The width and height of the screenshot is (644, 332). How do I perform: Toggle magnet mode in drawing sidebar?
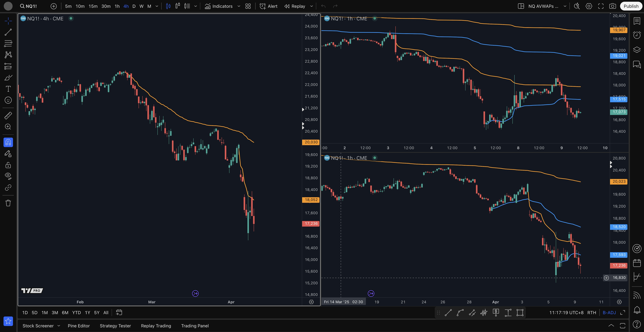[x=8, y=142]
